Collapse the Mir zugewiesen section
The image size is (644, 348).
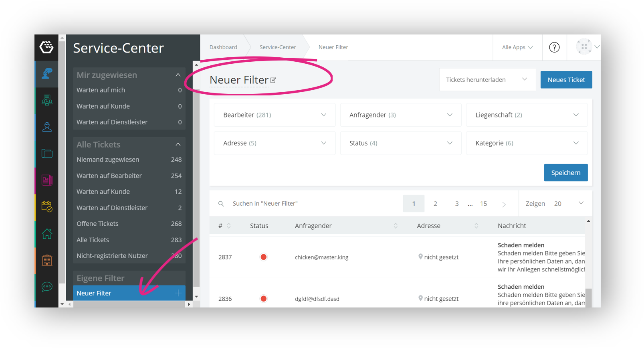pos(178,75)
